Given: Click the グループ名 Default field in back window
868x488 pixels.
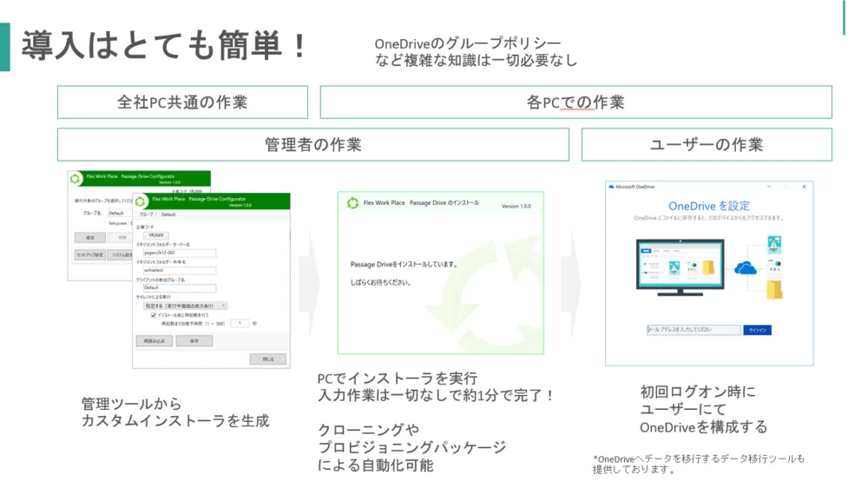Looking at the screenshot, I should point(120,214).
